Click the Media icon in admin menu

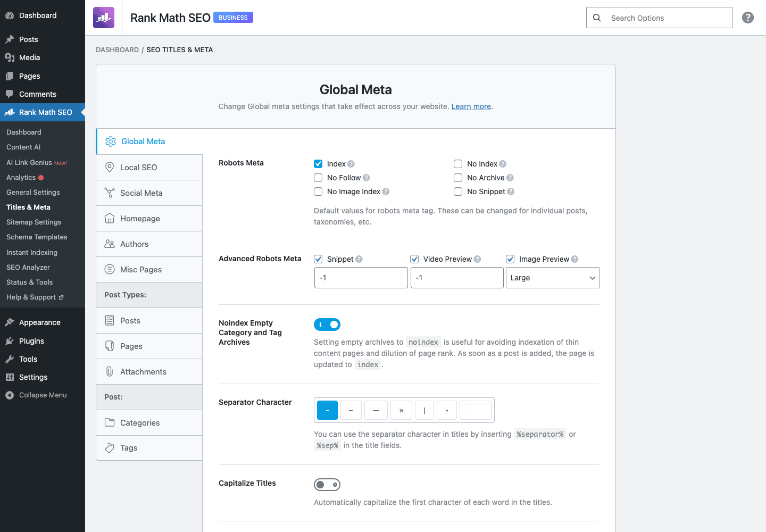[10, 57]
